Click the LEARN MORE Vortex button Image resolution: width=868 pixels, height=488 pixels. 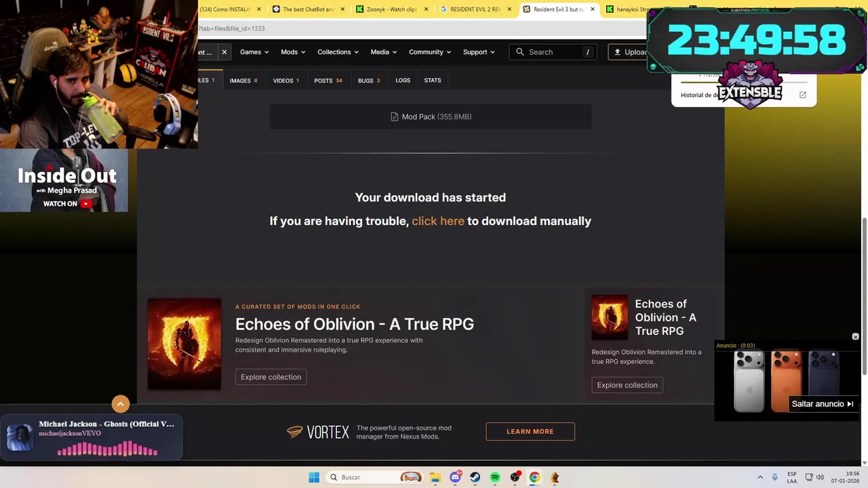[x=530, y=432]
